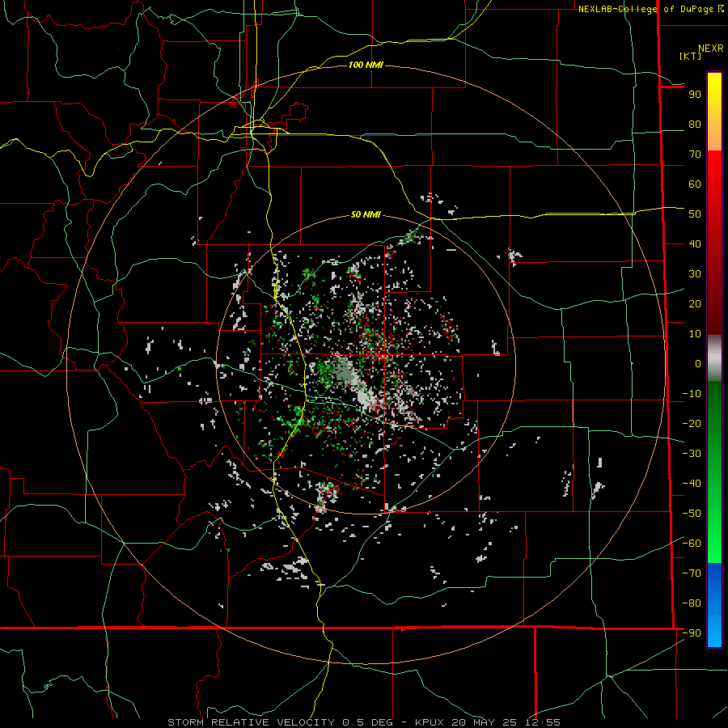Select the bright red color bar segment near 60
Screen dimensions: 728x728
[x=714, y=181]
